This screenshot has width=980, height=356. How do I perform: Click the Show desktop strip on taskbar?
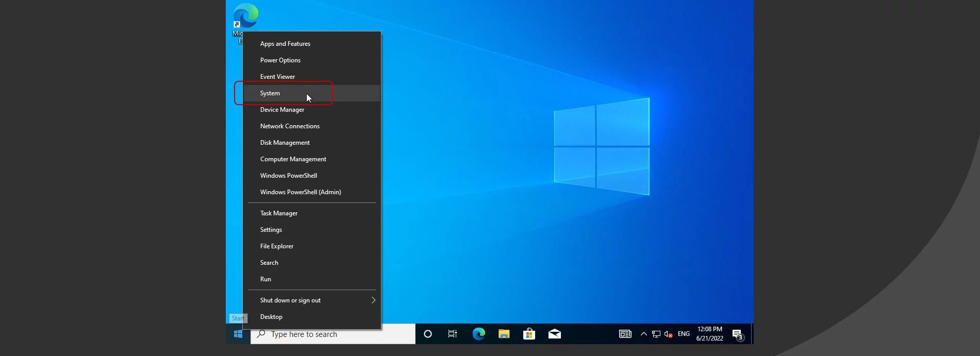point(752,334)
